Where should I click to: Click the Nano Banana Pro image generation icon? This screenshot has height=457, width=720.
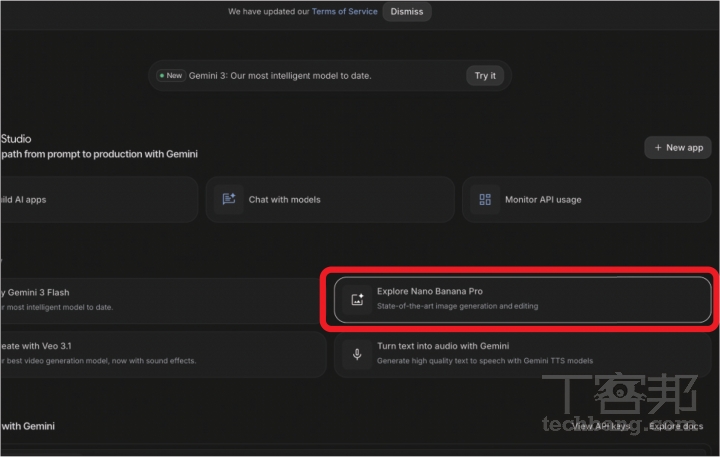click(x=357, y=299)
